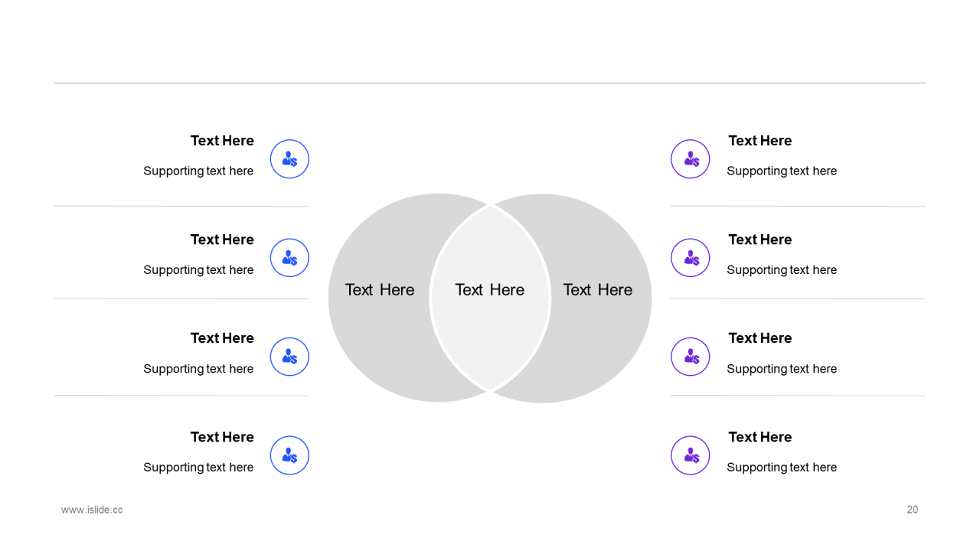Click the slide number 20 in the footer
980x551 pixels.
coord(912,510)
